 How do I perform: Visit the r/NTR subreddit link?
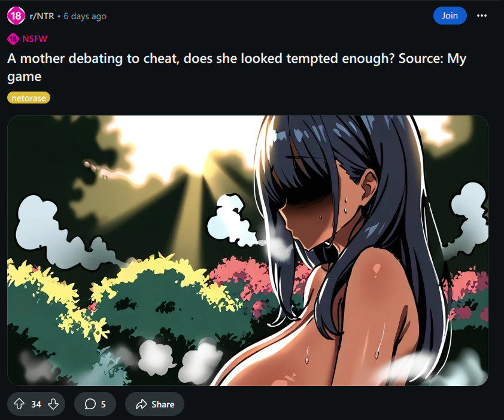click(42, 16)
